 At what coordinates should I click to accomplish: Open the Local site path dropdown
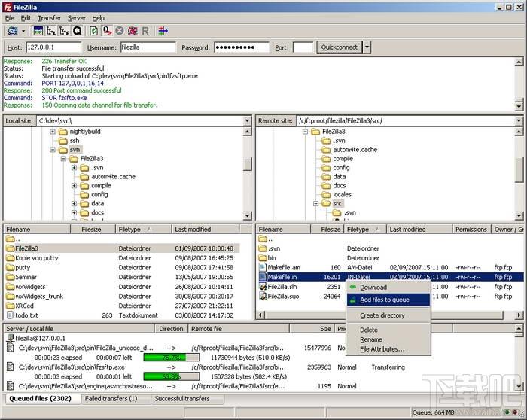(x=248, y=121)
